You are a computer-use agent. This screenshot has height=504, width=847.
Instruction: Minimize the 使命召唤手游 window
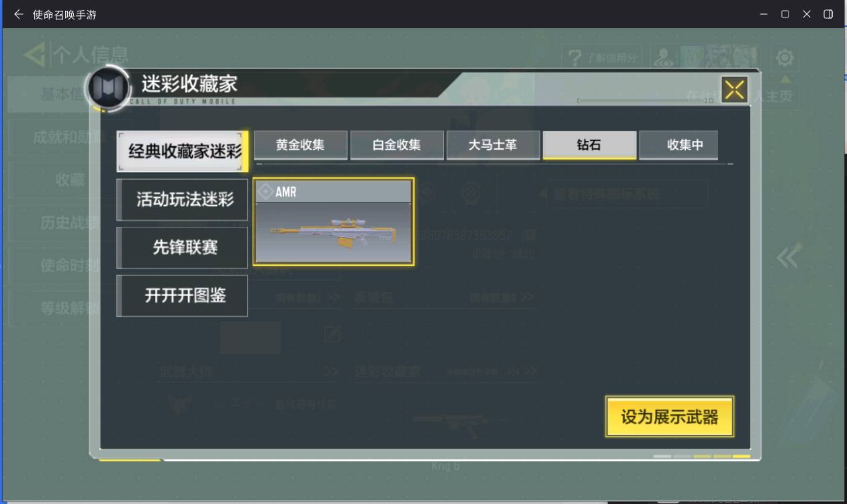764,14
